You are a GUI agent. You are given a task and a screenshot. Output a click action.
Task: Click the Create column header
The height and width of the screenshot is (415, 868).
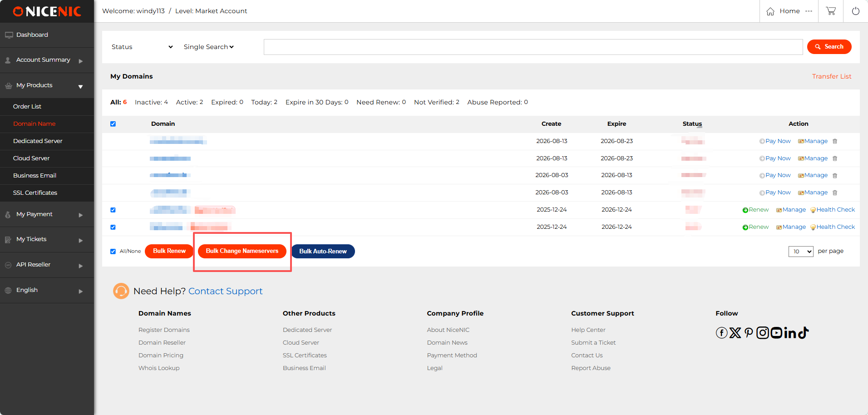[x=551, y=124]
